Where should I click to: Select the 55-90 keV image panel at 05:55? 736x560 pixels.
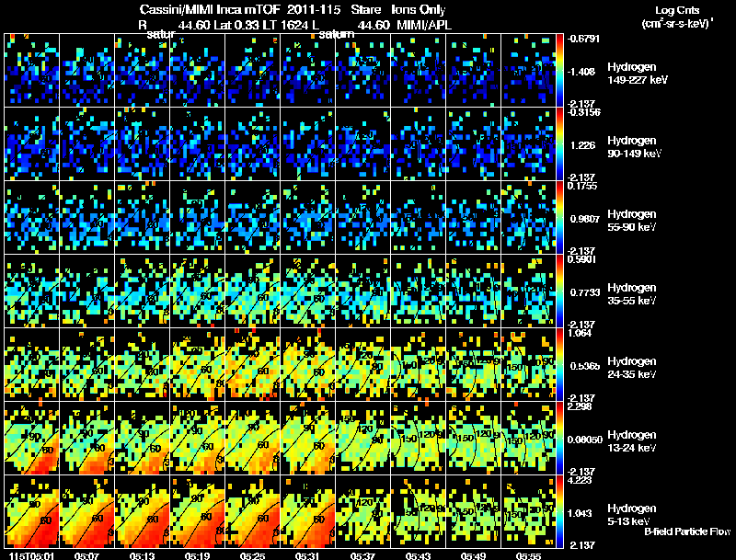pos(528,217)
